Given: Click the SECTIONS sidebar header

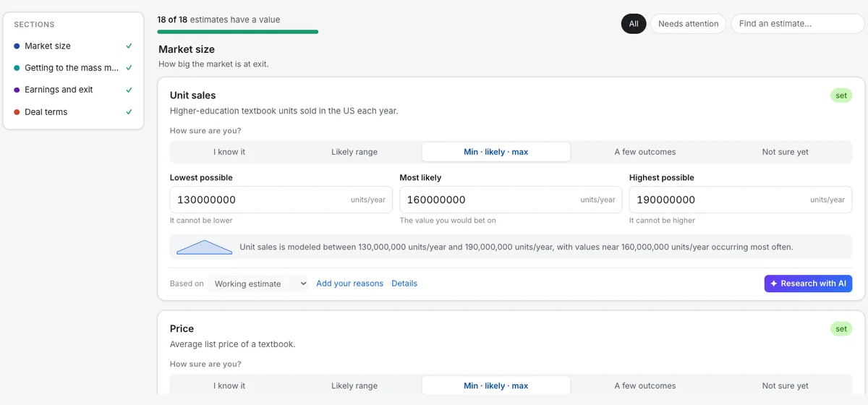Looking at the screenshot, I should (34, 25).
